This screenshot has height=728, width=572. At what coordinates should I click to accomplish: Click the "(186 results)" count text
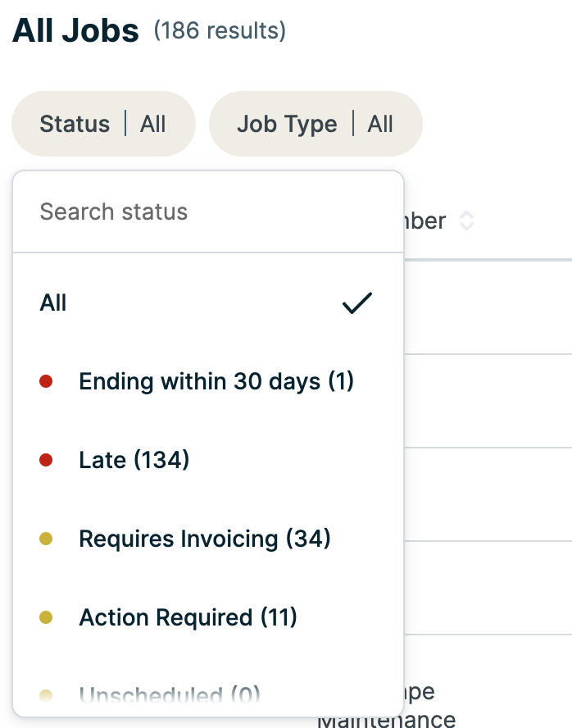pos(220,31)
